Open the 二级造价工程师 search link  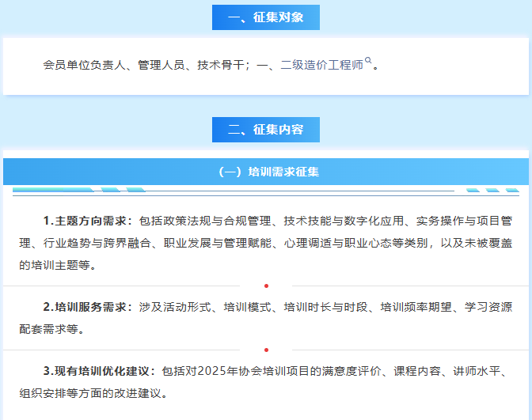click(321, 65)
